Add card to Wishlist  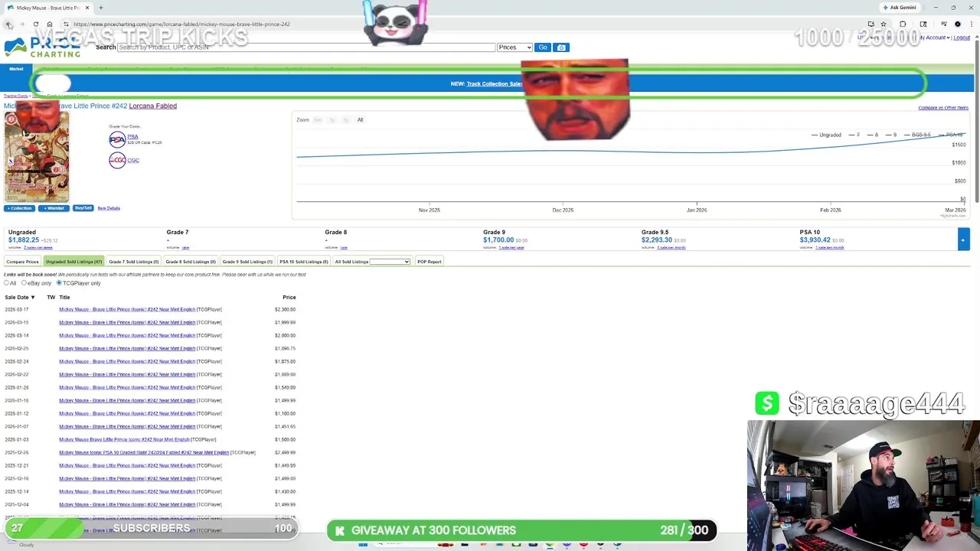tap(54, 208)
